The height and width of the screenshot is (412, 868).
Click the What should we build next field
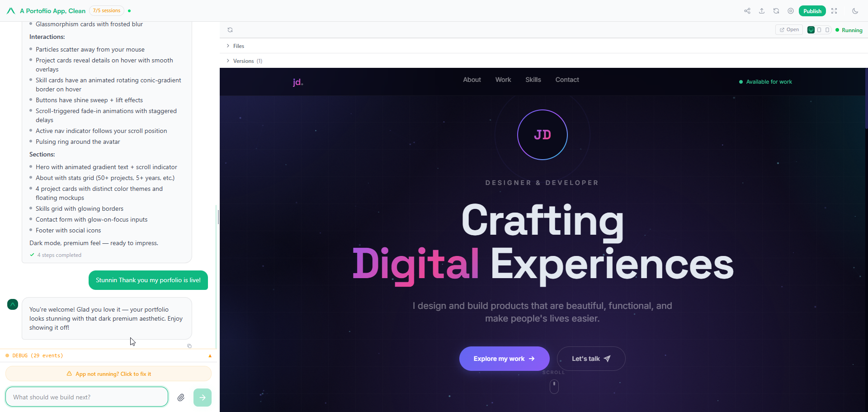click(x=87, y=397)
